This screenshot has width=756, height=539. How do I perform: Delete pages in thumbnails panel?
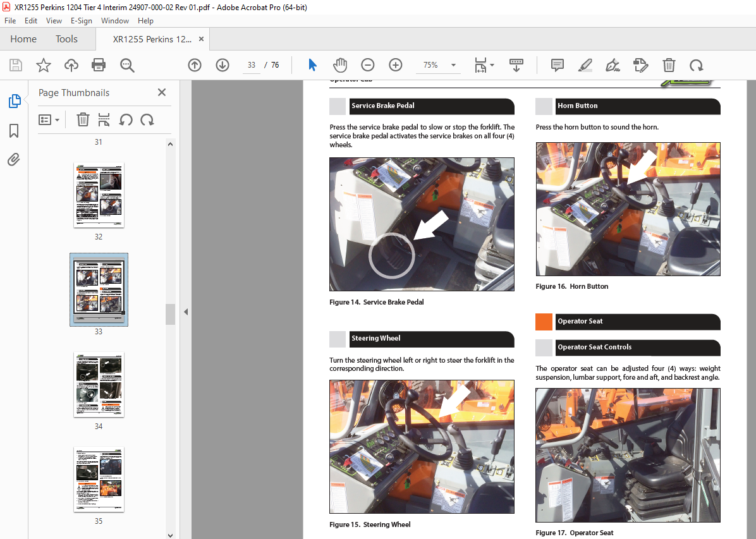coord(83,119)
